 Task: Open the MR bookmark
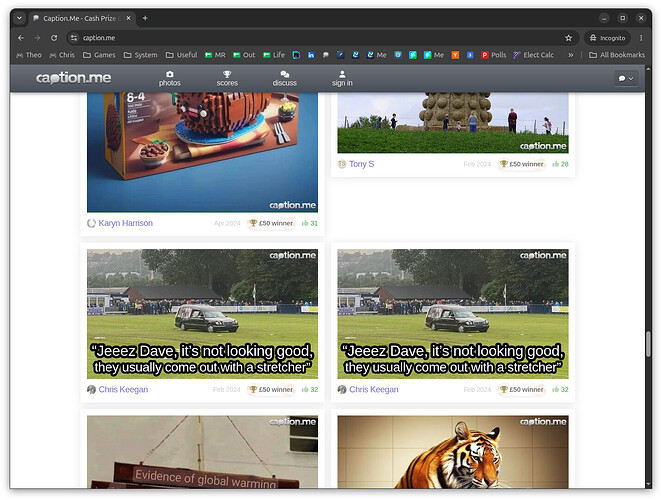coord(215,55)
